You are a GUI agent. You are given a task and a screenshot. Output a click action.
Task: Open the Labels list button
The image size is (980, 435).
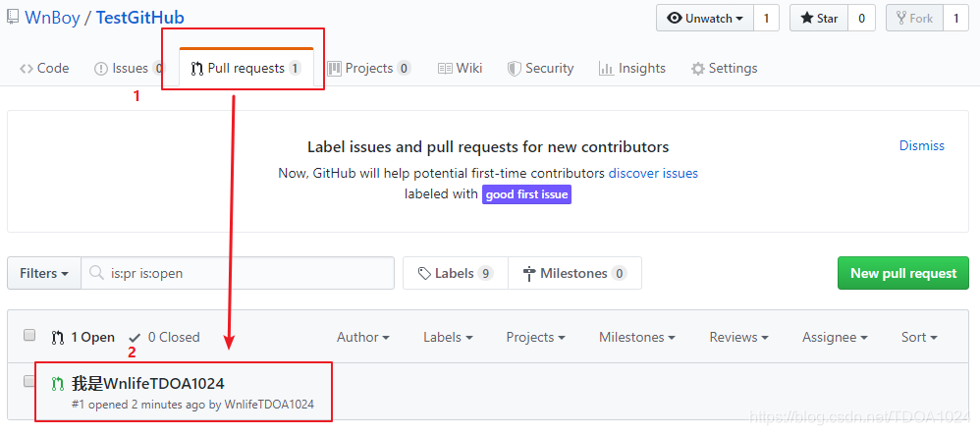pyautogui.click(x=456, y=273)
